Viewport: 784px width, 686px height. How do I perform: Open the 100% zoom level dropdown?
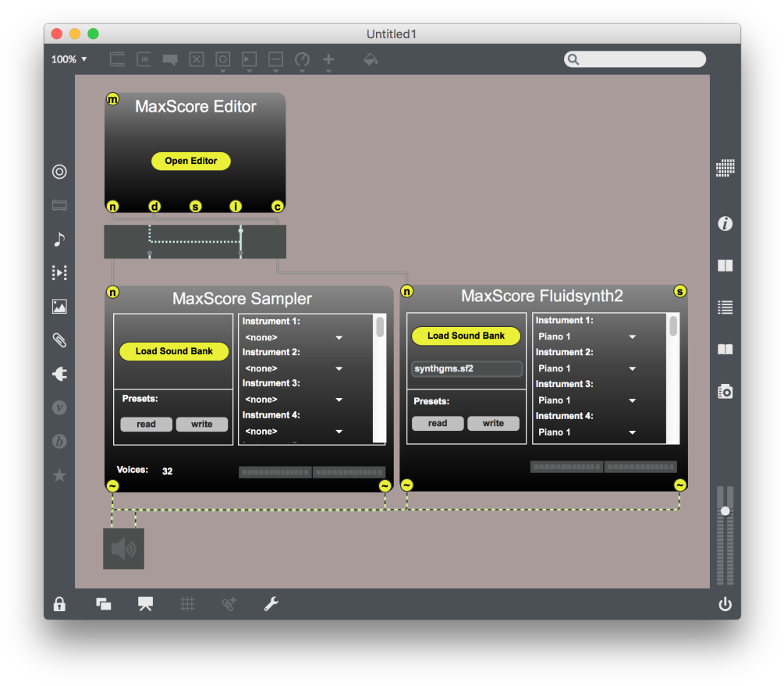[x=69, y=59]
